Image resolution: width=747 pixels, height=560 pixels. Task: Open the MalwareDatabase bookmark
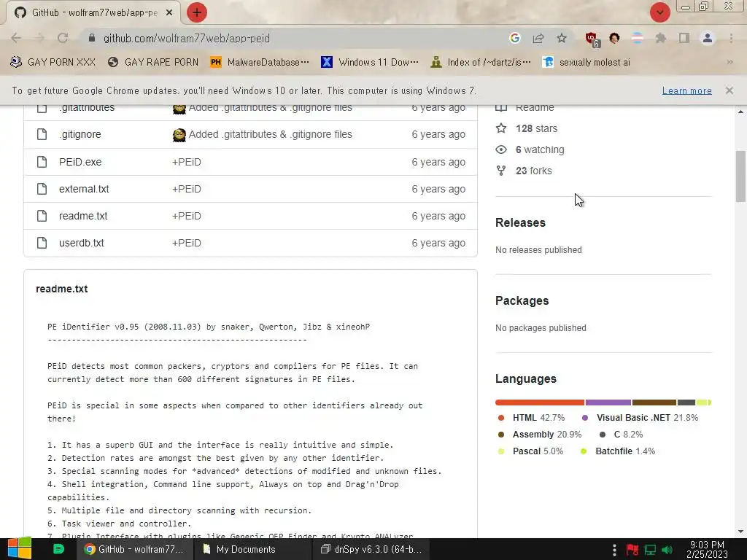(260, 63)
